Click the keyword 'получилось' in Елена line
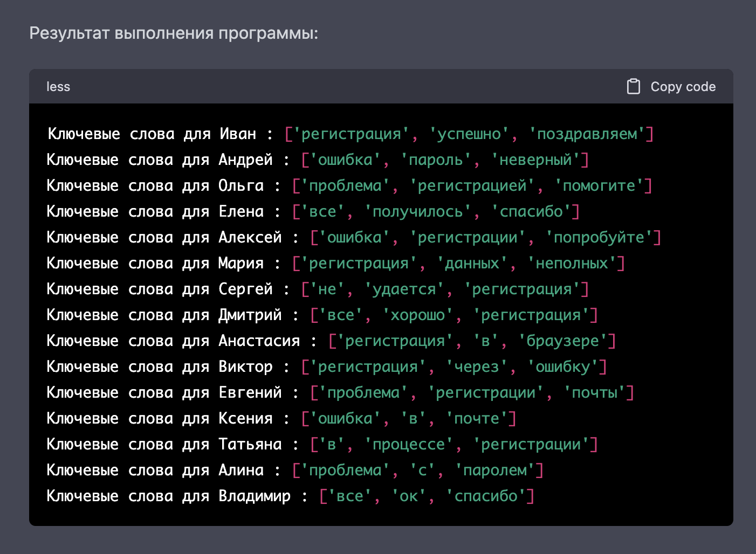This screenshot has width=756, height=554. tap(418, 211)
